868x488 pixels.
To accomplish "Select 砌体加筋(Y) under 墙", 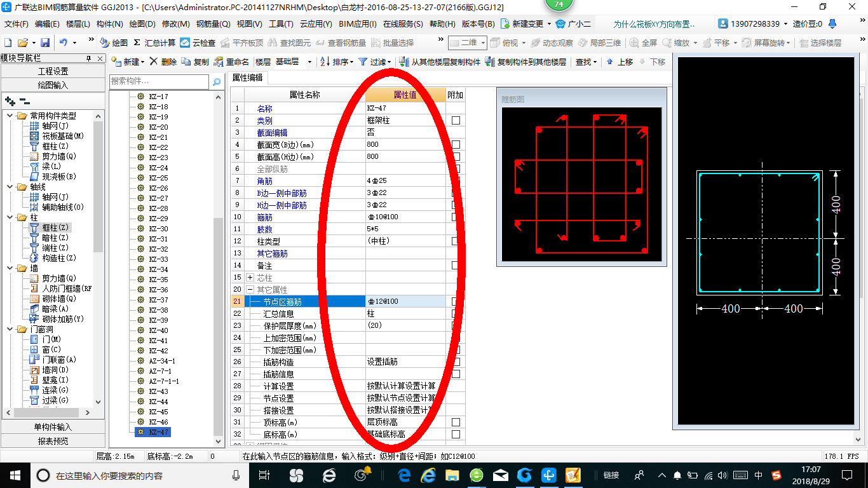I will point(57,319).
